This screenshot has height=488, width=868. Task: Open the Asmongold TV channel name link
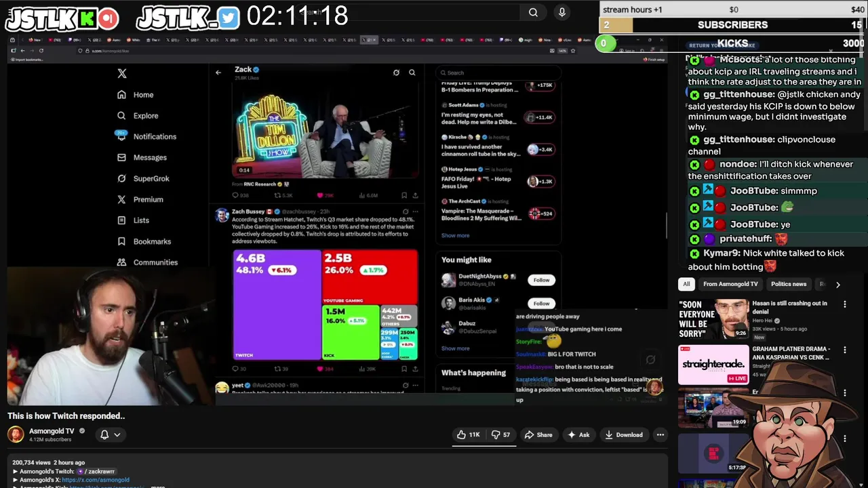pyautogui.click(x=52, y=431)
